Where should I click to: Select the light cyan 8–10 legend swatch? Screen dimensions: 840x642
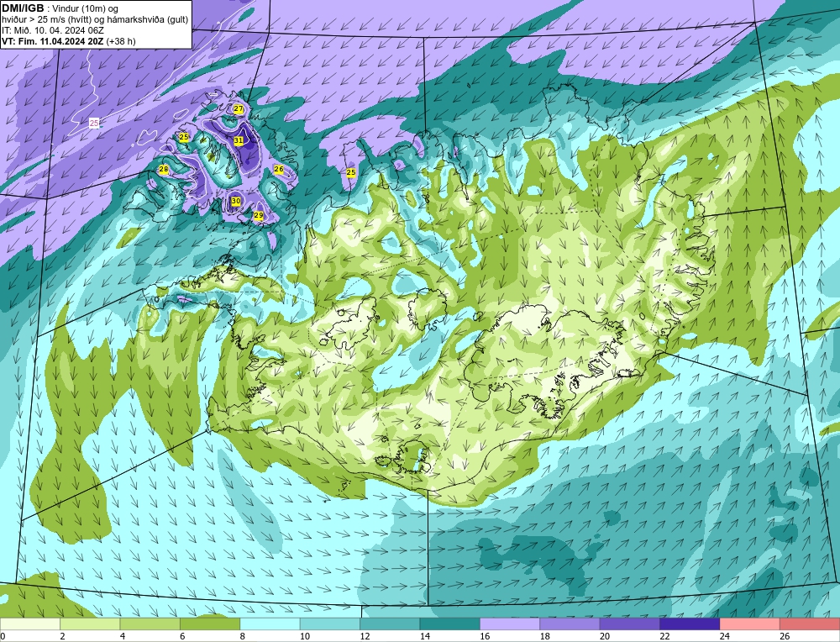click(x=270, y=624)
